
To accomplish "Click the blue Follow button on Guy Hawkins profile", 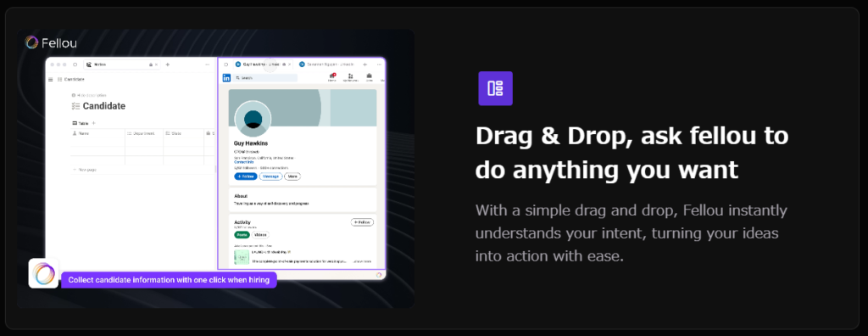I will coord(245,176).
